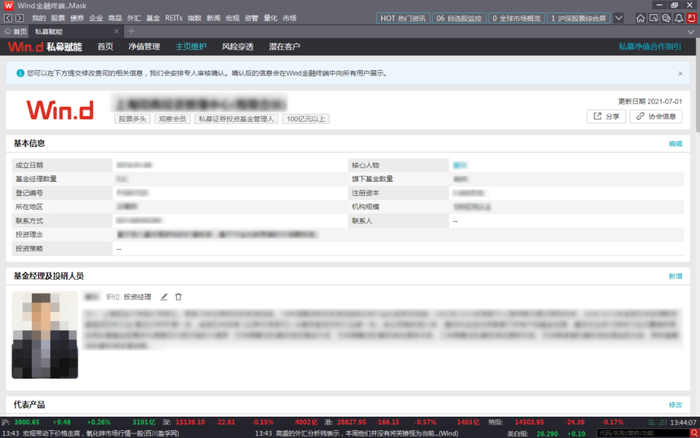Open the 私募净值合作指引 link

[x=650, y=46]
